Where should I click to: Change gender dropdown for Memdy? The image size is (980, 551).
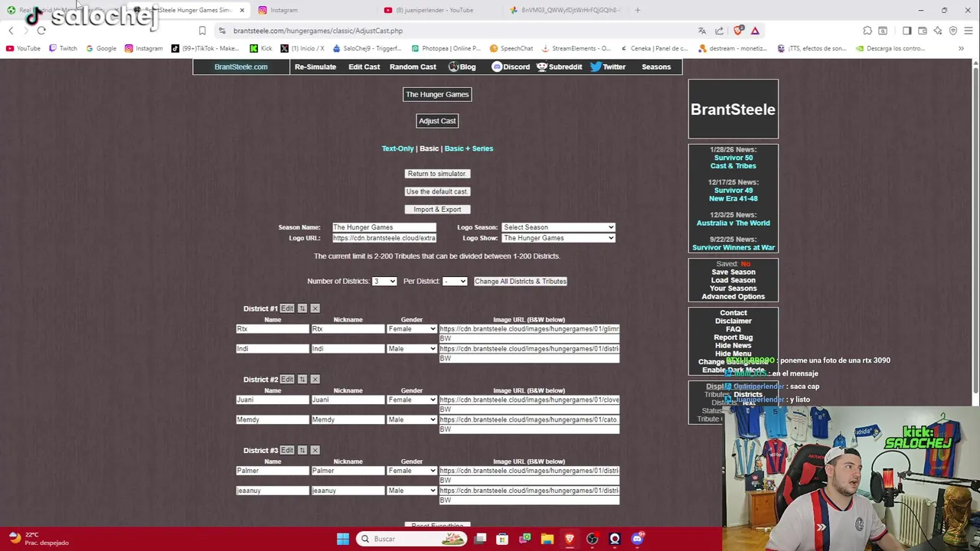pos(412,420)
